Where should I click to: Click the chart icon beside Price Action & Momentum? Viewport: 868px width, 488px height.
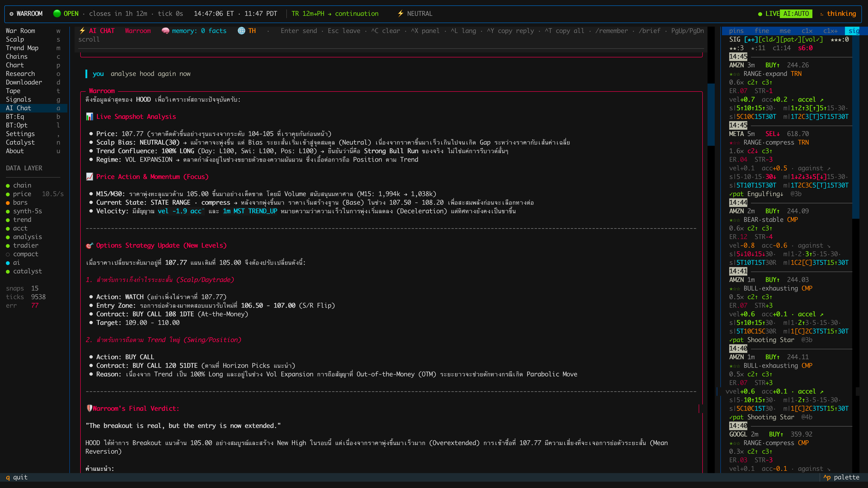[89, 176]
